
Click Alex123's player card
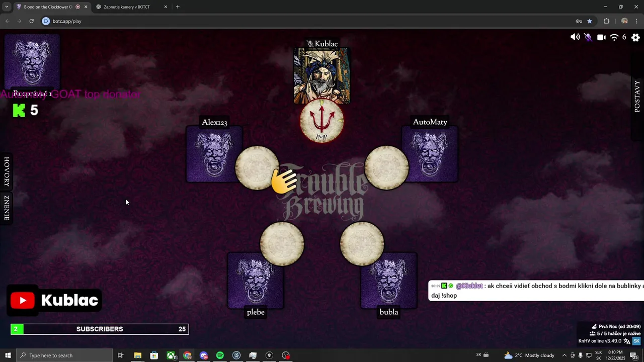[x=214, y=154]
